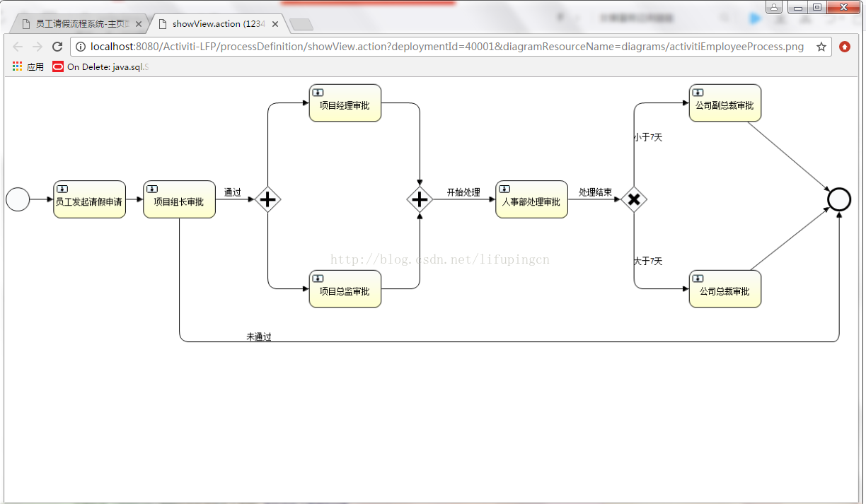This screenshot has height=504, width=866.
Task: Click the browser reload icon
Action: 57,47
